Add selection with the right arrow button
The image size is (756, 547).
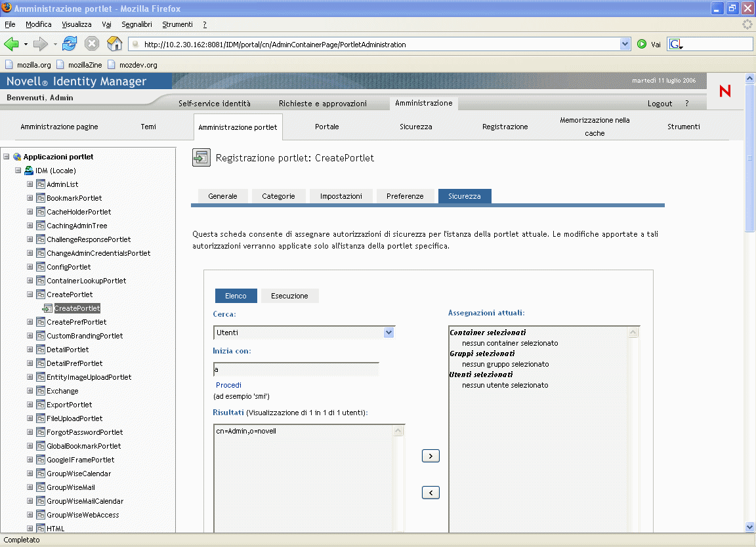(x=430, y=456)
